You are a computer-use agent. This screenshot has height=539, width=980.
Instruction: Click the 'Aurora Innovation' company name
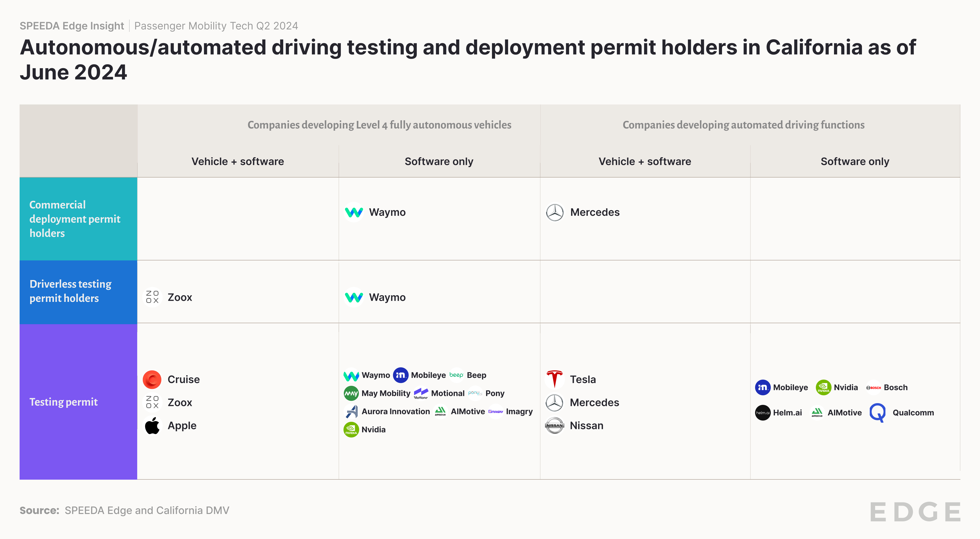[396, 411]
